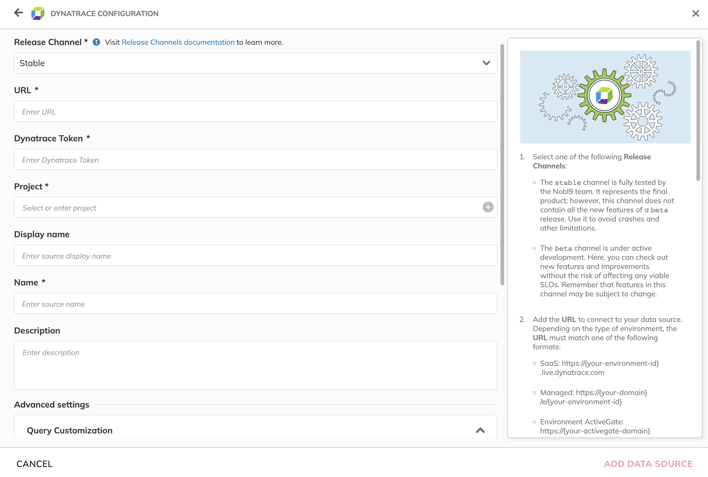The image size is (708, 477).
Task: Add new project with plus icon
Action: 488,207
